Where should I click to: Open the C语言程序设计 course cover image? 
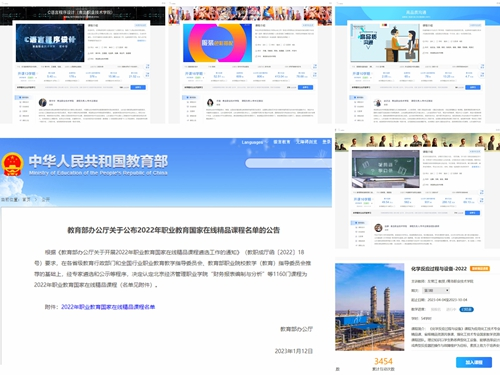click(50, 43)
